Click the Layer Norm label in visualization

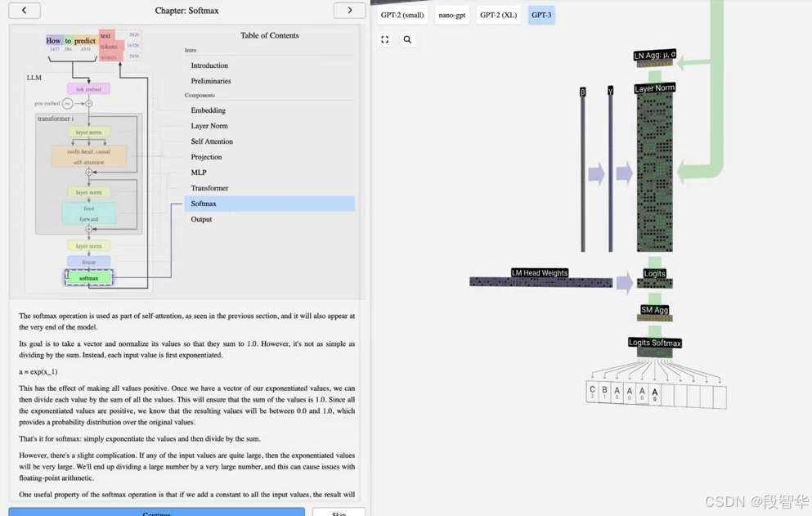(654, 88)
